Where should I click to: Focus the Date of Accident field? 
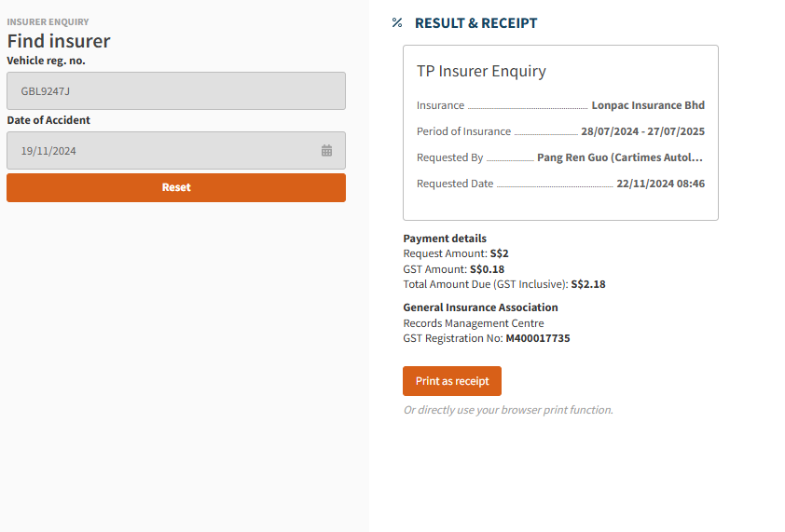(163, 150)
